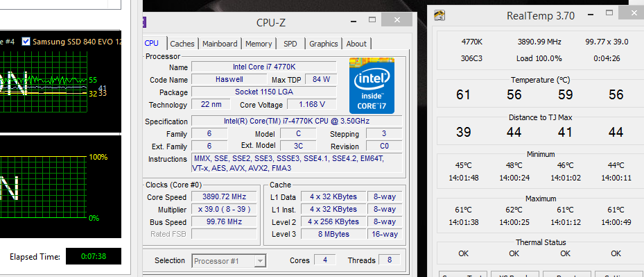Open the Mainboard tab
The height and width of the screenshot is (277, 644).
click(220, 44)
